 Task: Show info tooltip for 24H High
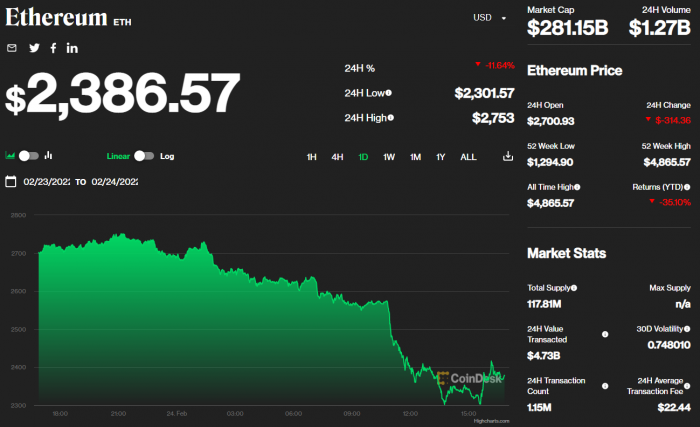click(391, 117)
